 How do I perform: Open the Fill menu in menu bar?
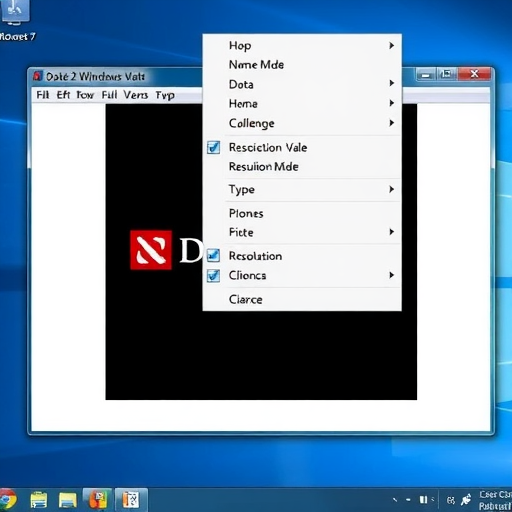coord(109,95)
